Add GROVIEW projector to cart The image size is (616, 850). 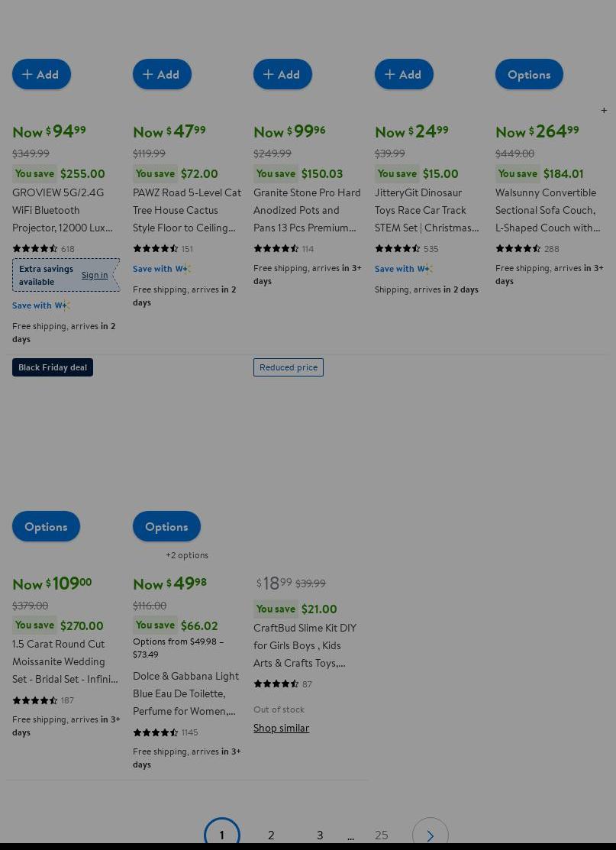point(41,74)
